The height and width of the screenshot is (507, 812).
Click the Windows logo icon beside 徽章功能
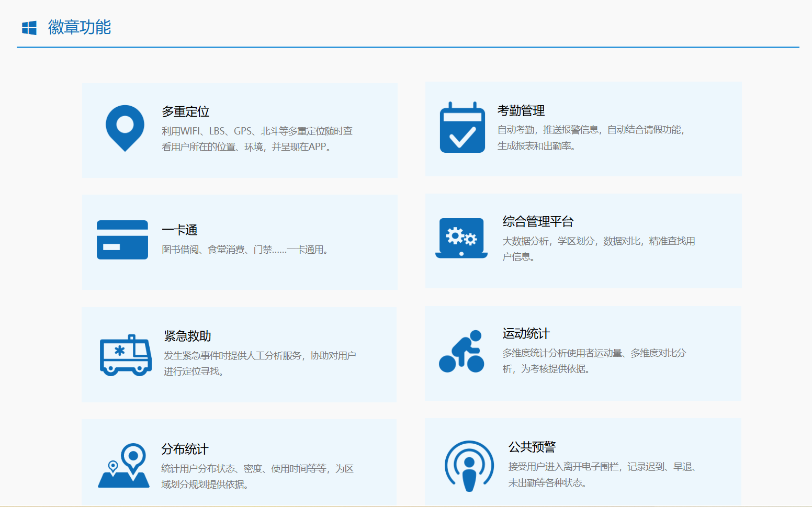pos(29,28)
